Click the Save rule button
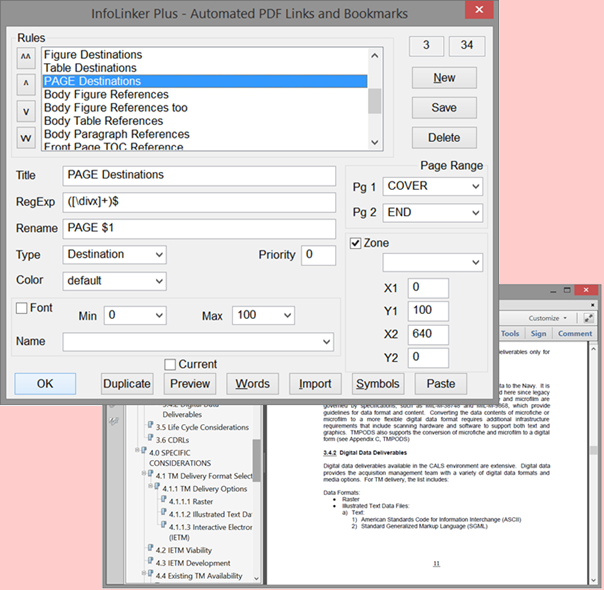This screenshot has height=590, width=604. (444, 108)
